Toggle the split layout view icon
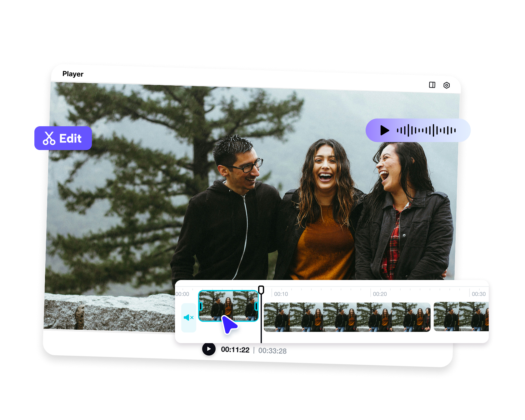This screenshot has height=420, width=525. tap(432, 85)
